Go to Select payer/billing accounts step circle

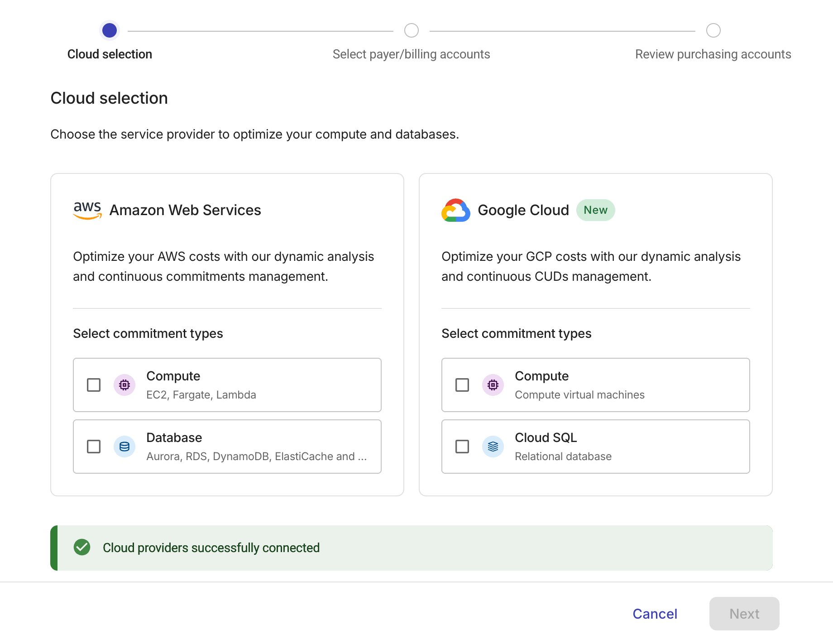coord(412,30)
